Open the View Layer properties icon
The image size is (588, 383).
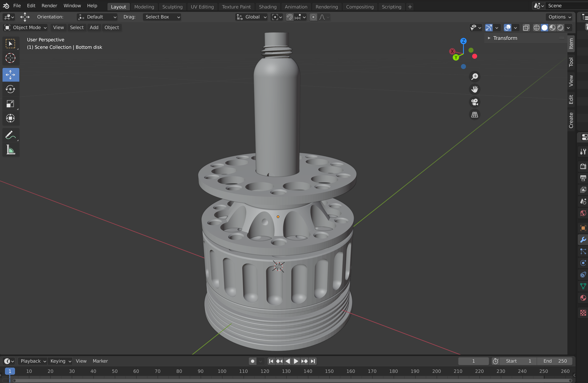coord(583,189)
